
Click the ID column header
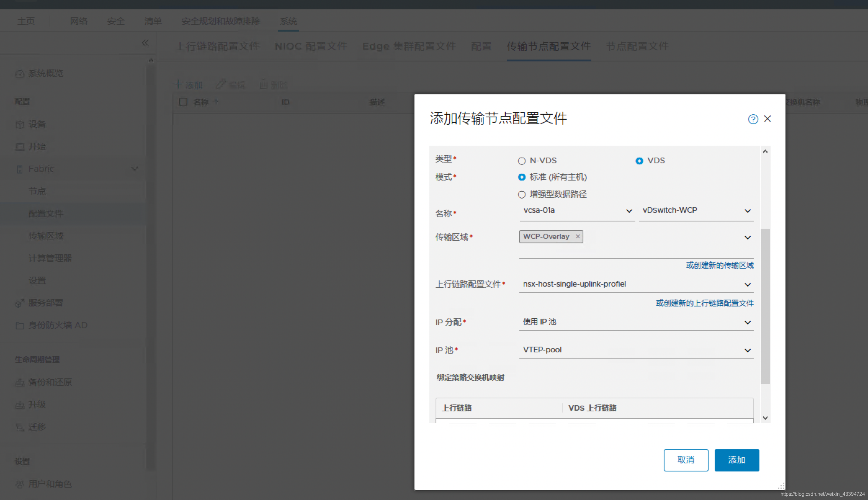click(x=285, y=102)
